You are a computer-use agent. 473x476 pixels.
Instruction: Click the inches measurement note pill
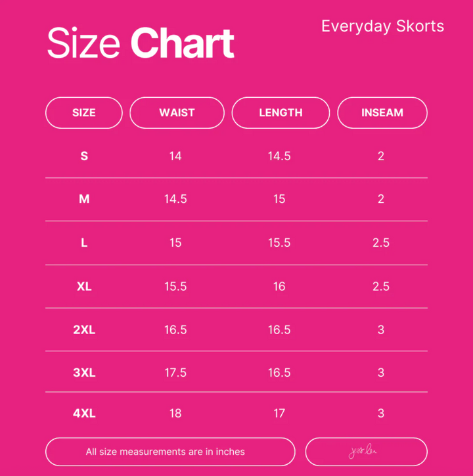170,452
